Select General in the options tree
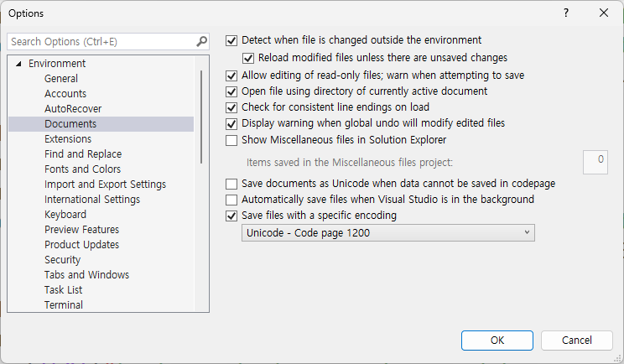Viewport: 624px width, 364px height. (61, 79)
